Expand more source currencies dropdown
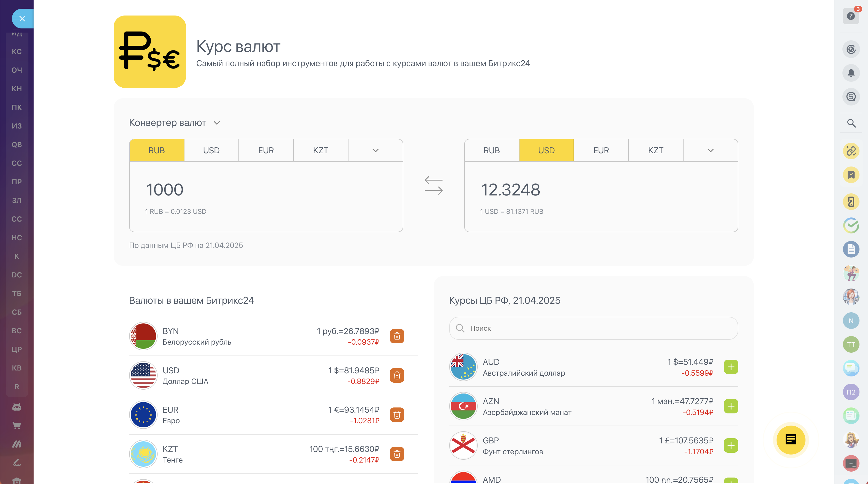 click(x=375, y=150)
